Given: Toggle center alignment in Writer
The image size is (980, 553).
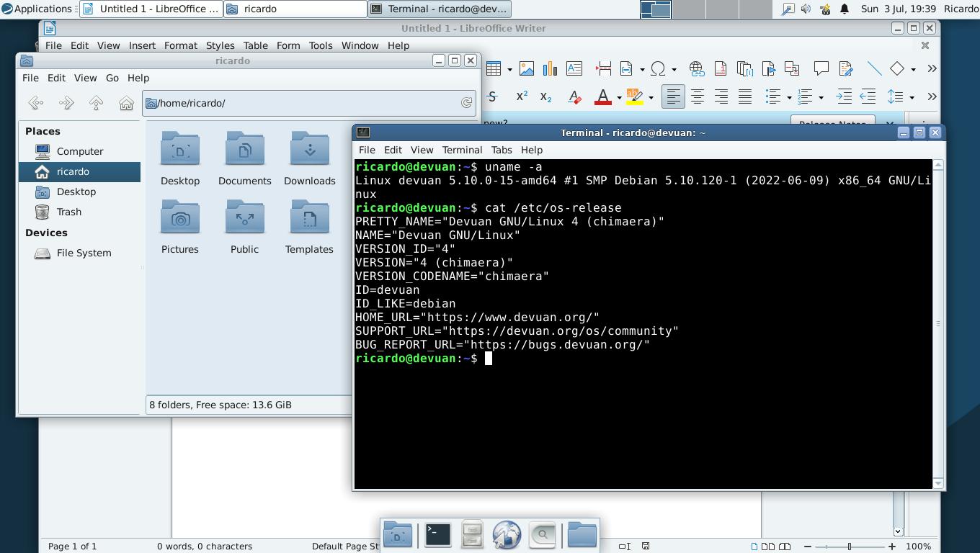Looking at the screenshot, I should point(698,96).
